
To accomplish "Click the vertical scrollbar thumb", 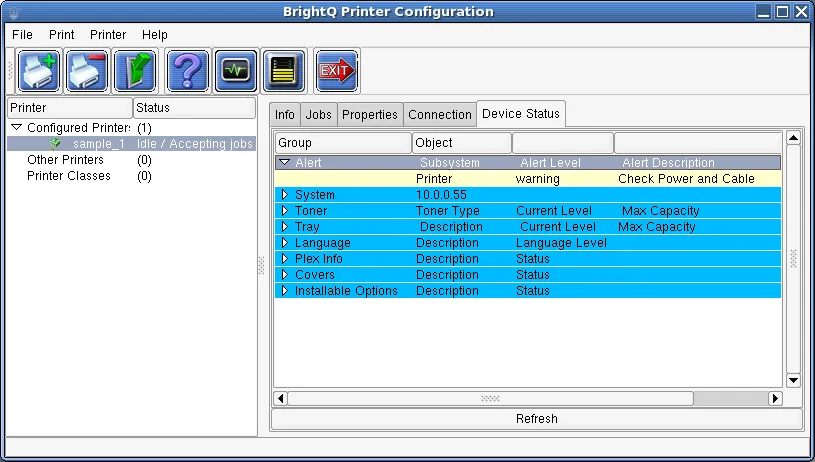I will 793,259.
